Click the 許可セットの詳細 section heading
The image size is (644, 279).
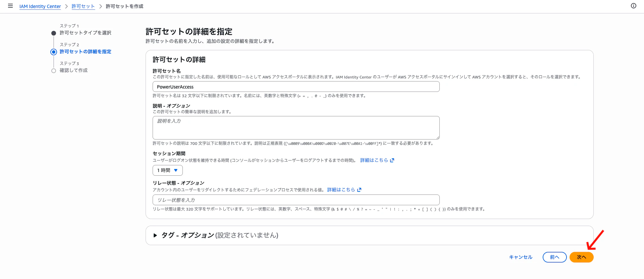(x=179, y=60)
